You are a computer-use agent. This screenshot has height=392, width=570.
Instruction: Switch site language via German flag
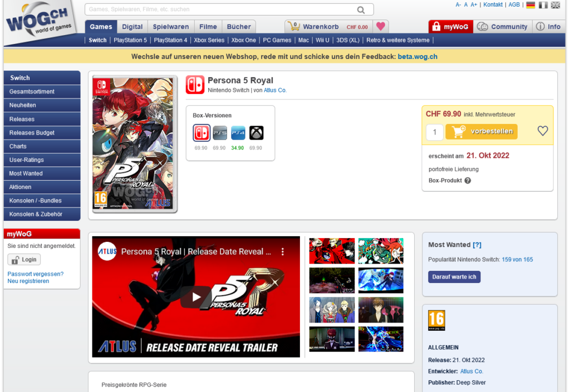(530, 5)
